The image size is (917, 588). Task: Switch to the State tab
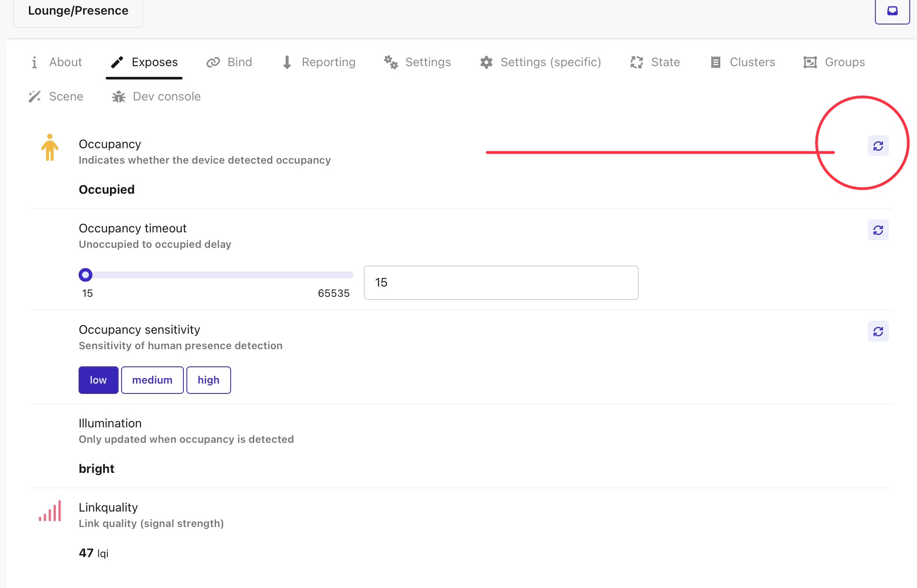click(x=655, y=62)
